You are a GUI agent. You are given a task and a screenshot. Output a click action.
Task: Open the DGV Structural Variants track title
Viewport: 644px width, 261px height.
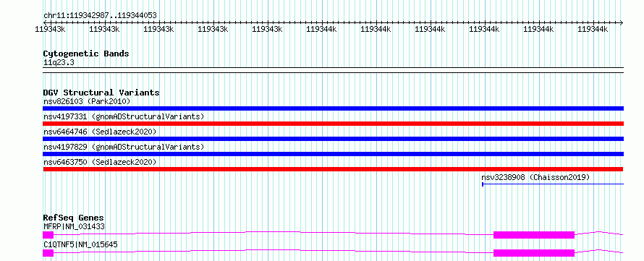tap(101, 93)
